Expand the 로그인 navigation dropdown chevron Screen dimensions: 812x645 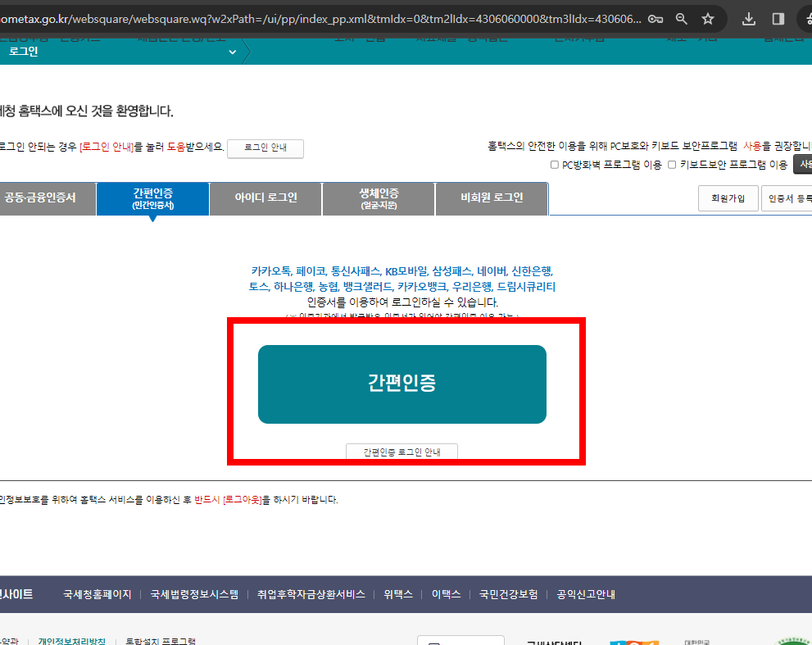pyautogui.click(x=232, y=51)
